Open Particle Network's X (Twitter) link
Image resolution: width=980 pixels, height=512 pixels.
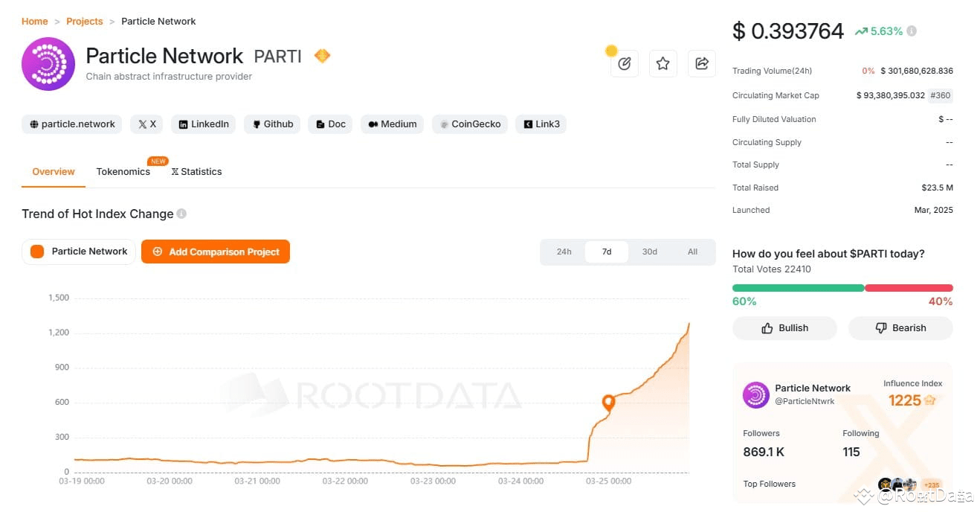(146, 124)
